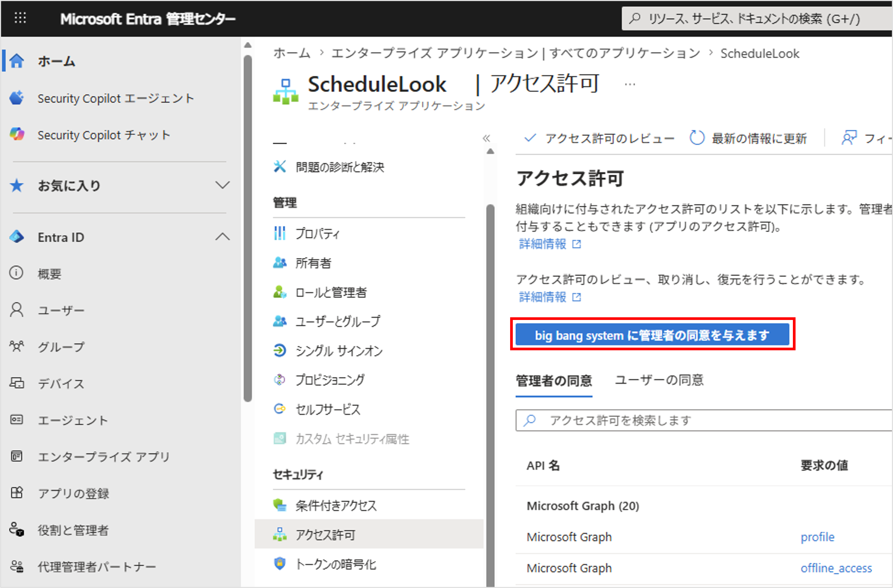Click the デバイス icon in sidebar

point(17,383)
